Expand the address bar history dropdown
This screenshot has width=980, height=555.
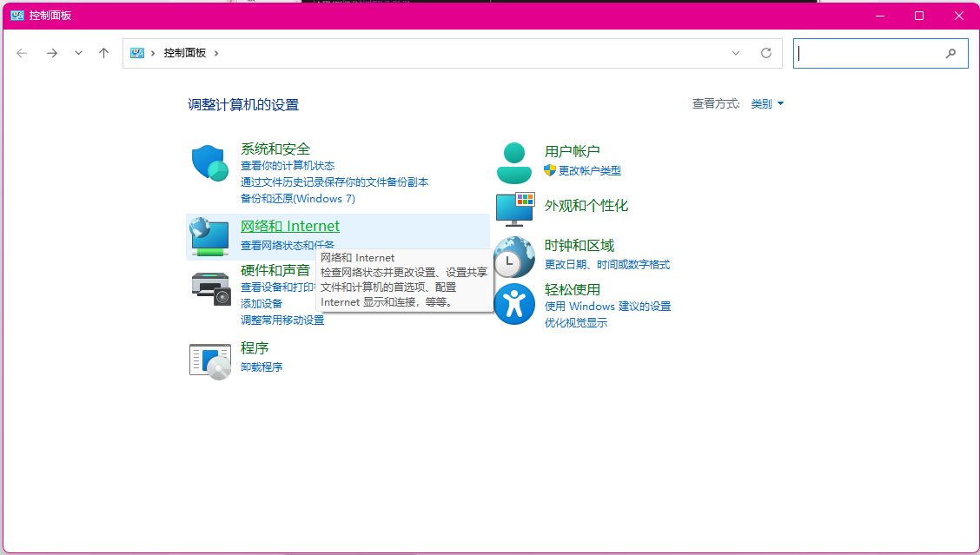pos(736,53)
